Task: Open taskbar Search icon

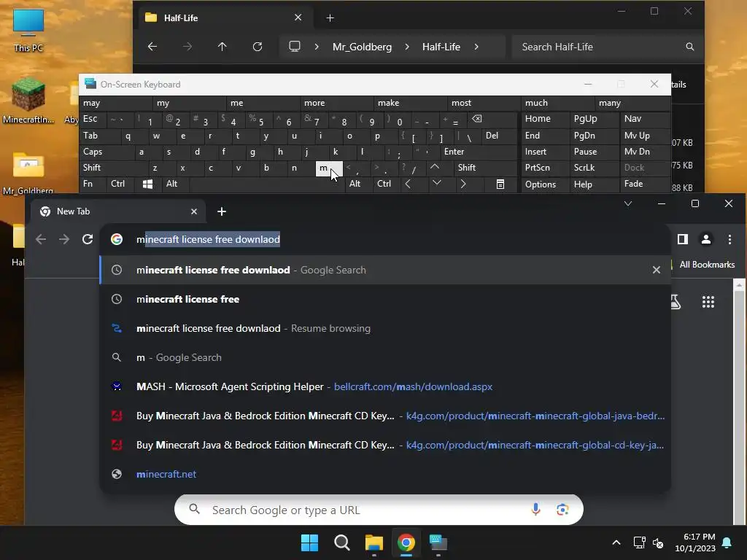Action: coord(342,542)
